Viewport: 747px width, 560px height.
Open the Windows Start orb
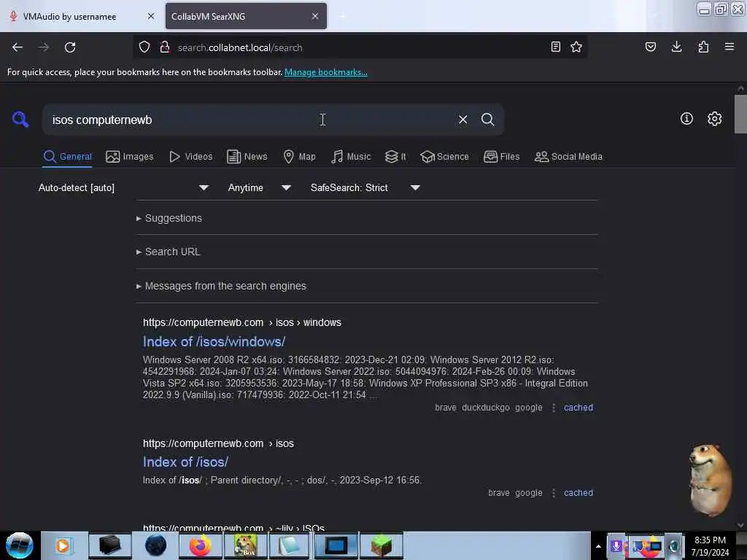[x=20, y=545]
